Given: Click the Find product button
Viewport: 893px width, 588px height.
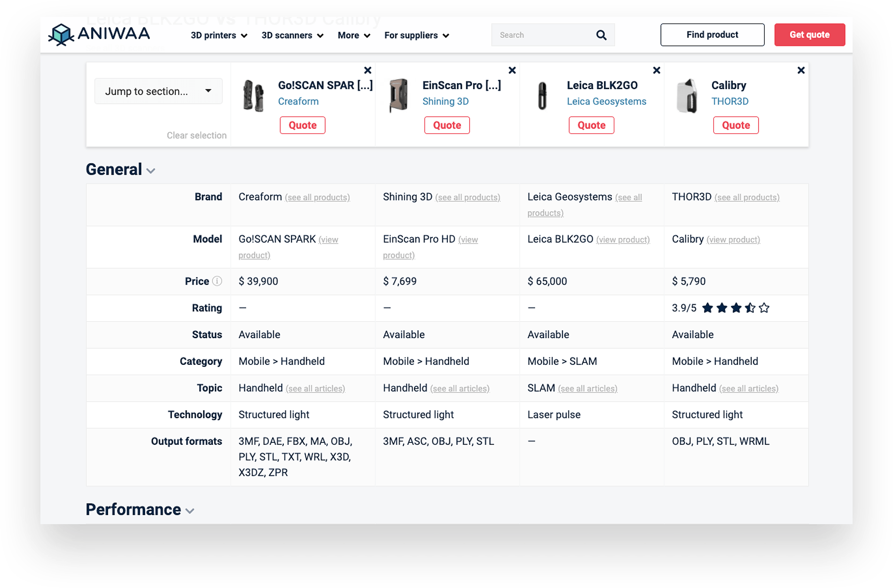Looking at the screenshot, I should [712, 35].
